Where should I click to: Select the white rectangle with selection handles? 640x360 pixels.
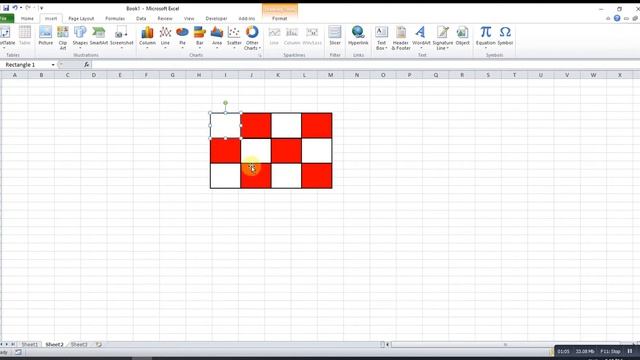[225, 125]
